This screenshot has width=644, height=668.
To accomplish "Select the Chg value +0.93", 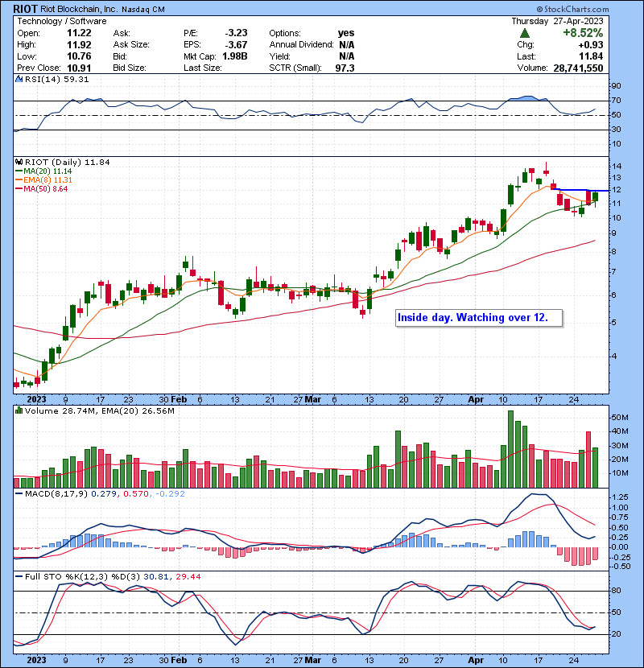I will tap(590, 45).
